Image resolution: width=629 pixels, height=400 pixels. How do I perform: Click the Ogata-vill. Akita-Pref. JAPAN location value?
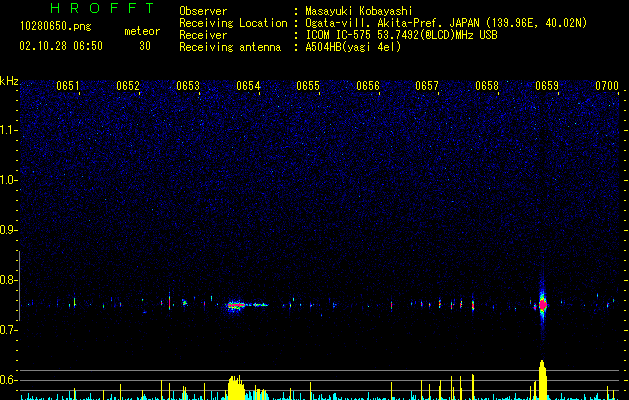click(x=446, y=23)
